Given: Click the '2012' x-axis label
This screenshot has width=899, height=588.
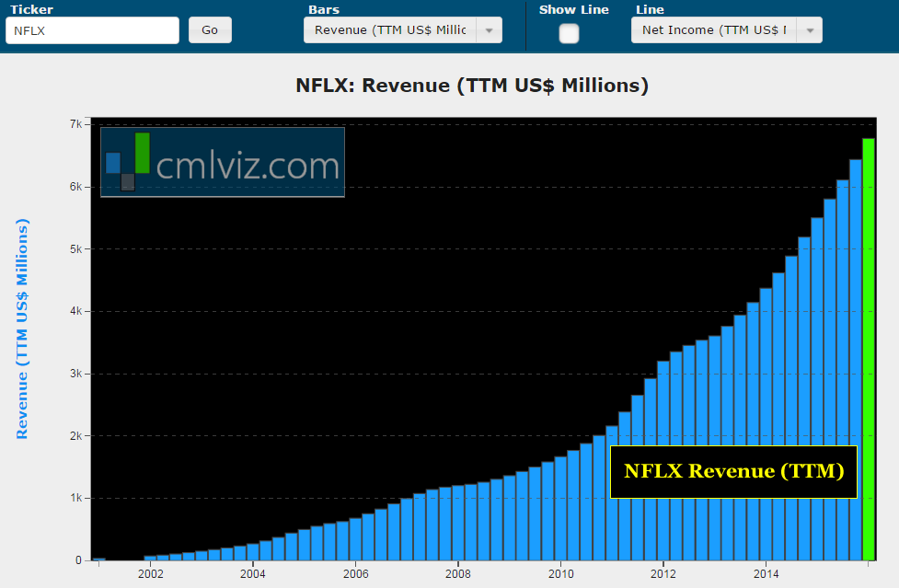Looking at the screenshot, I should point(663,574).
